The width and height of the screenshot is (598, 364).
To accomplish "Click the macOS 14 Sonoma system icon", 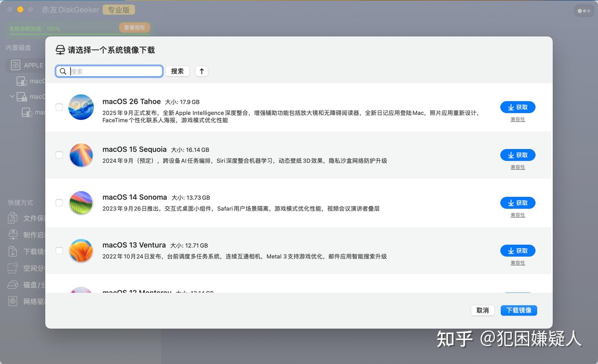I will 81,203.
